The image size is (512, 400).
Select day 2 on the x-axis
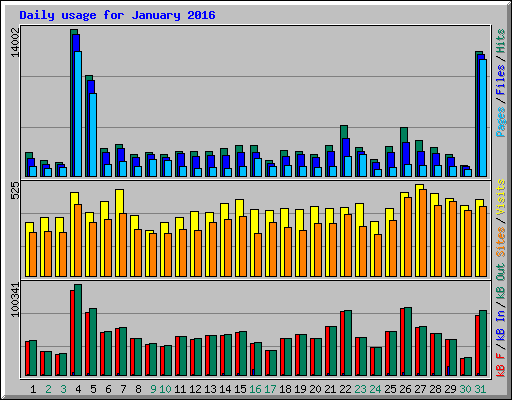click(x=48, y=389)
